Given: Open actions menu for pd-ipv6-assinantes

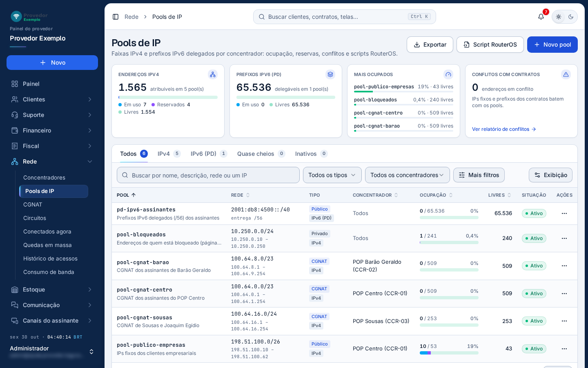Looking at the screenshot, I should coord(564,213).
